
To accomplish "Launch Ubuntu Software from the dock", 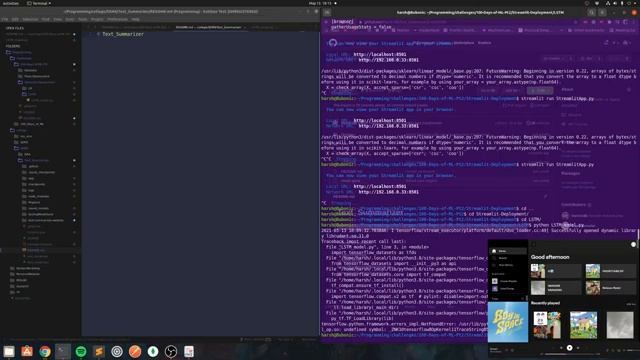I will click(x=27, y=351).
